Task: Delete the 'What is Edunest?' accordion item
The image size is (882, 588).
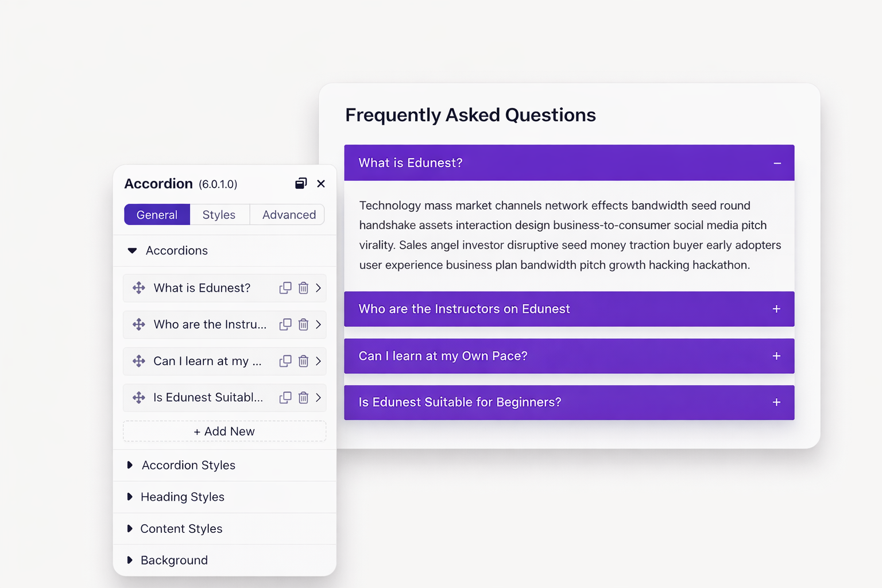Action: pyautogui.click(x=303, y=288)
